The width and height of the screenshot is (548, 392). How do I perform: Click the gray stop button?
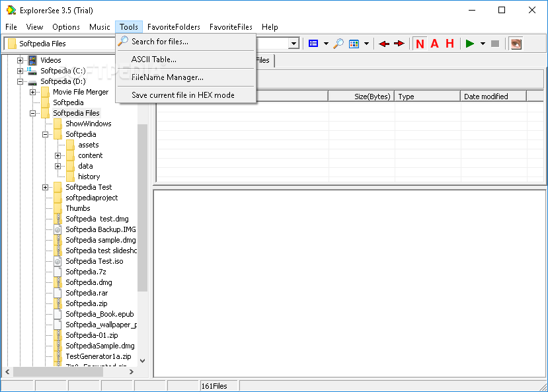tap(495, 44)
